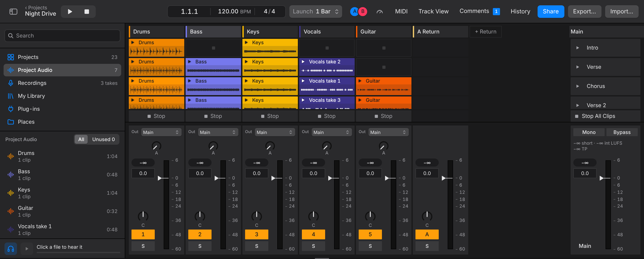Click collaborator avatar B

362,11
